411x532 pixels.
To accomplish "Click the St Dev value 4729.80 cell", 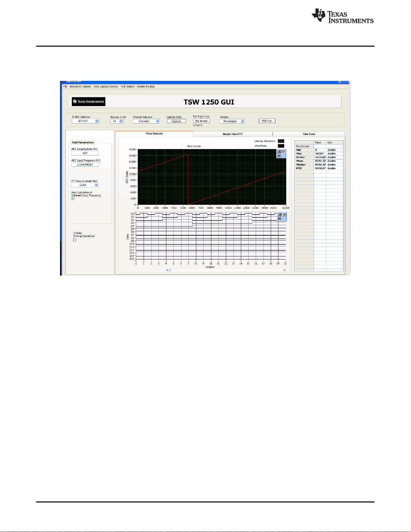I will pos(320,157).
